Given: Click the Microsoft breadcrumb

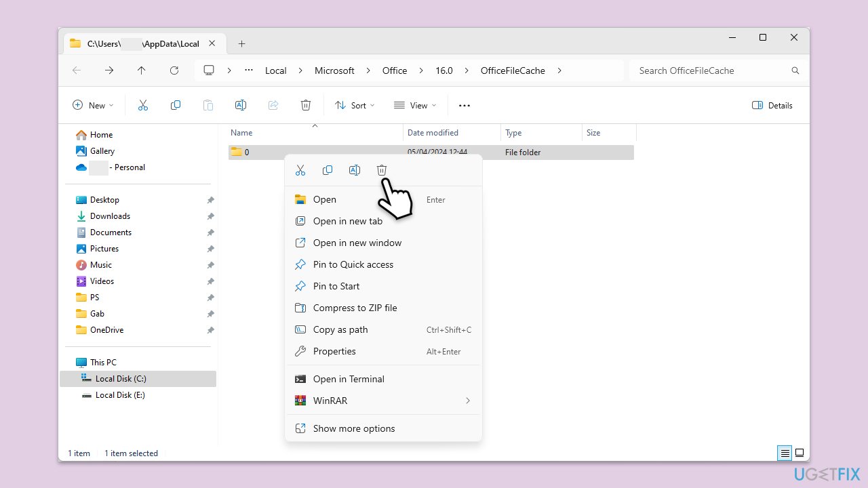Looking at the screenshot, I should click(334, 70).
